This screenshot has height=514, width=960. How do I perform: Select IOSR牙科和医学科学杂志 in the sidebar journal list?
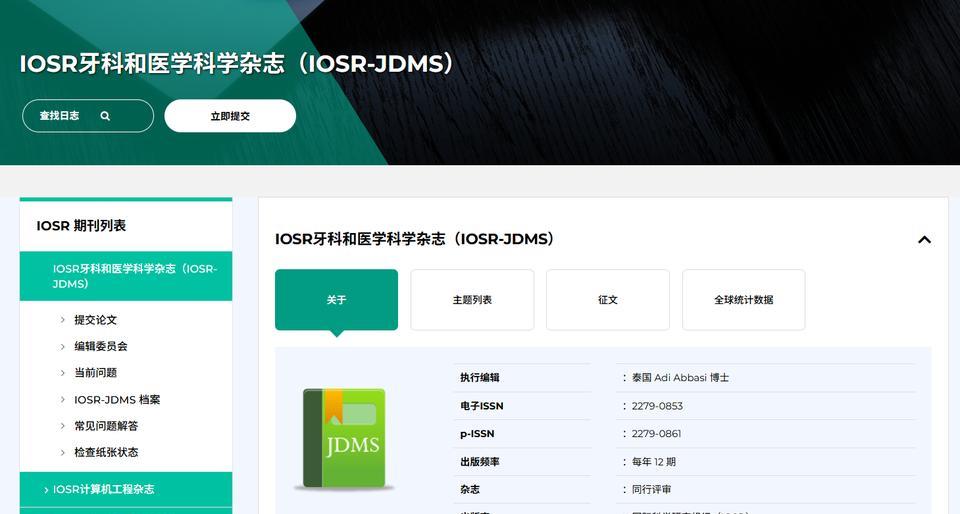[x=126, y=276]
